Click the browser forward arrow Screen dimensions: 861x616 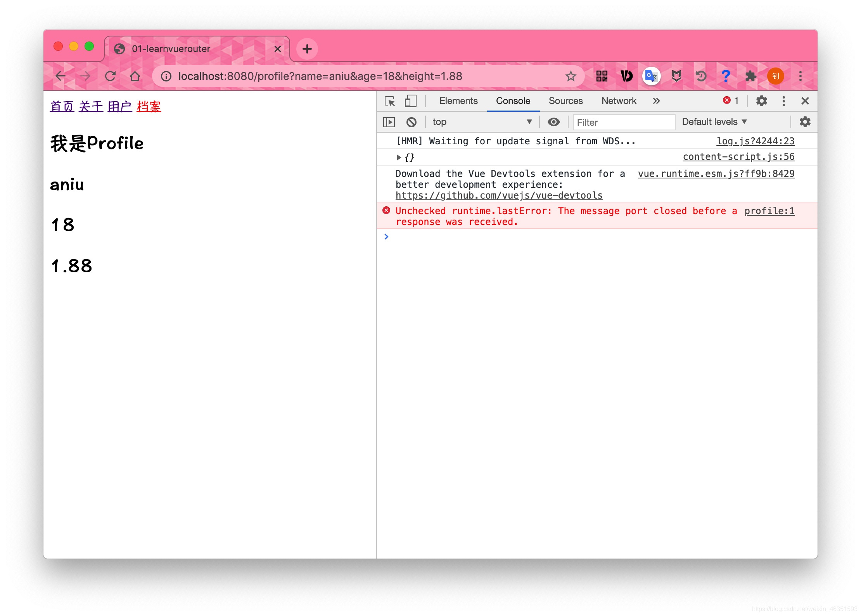coord(85,76)
